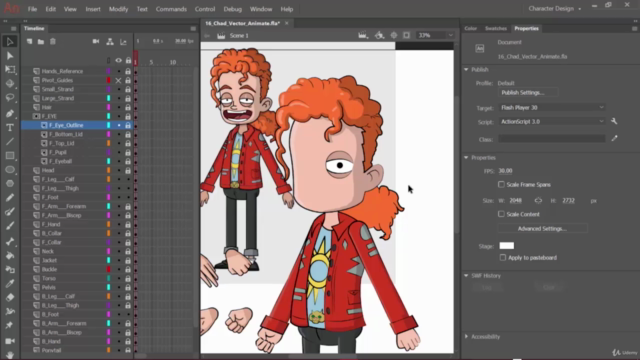Open the stage zoom percentage dropdown
This screenshot has width=640, height=360.
(x=450, y=36)
